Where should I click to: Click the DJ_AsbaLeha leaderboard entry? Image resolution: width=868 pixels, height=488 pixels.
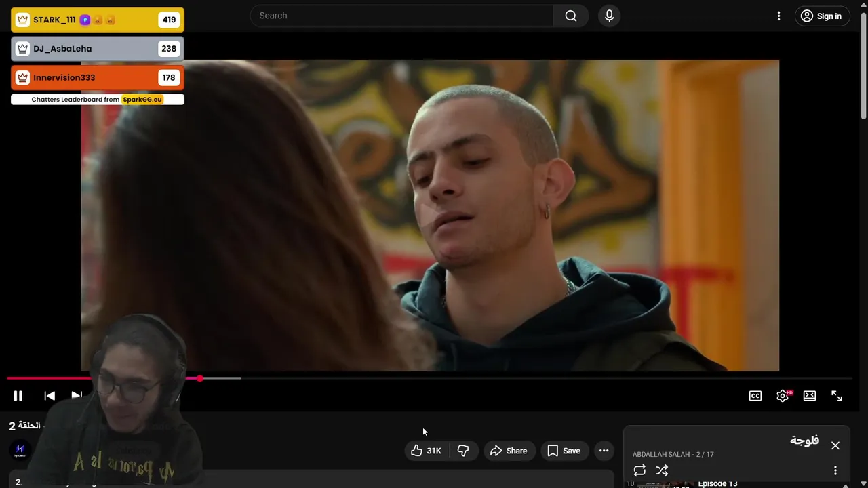click(x=97, y=49)
